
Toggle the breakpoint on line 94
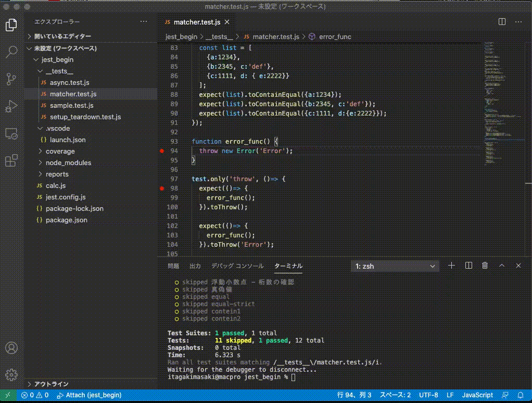click(162, 151)
